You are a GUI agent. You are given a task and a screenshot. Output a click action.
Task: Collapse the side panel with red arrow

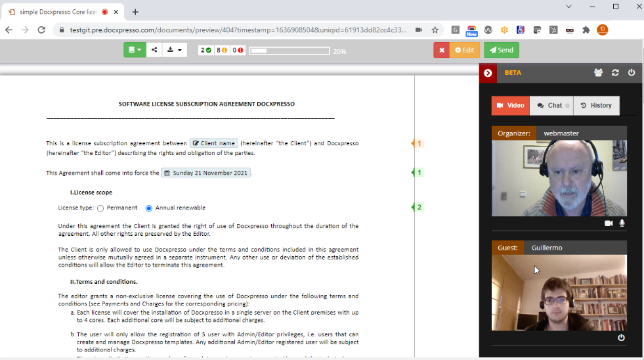coord(488,73)
